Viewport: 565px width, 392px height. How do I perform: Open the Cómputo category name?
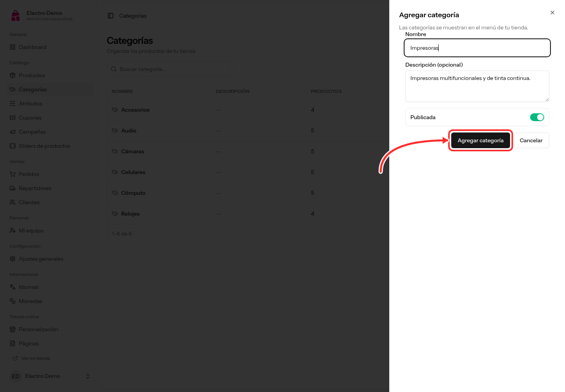(133, 193)
